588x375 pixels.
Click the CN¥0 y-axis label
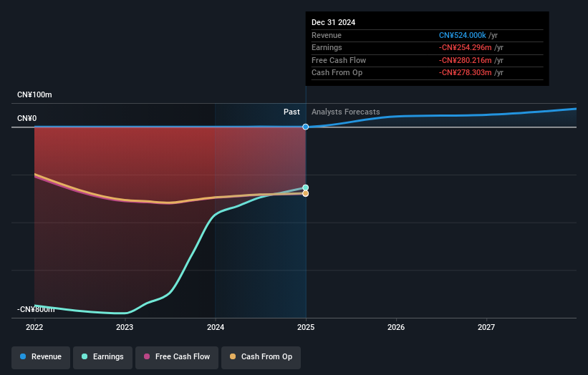click(27, 118)
